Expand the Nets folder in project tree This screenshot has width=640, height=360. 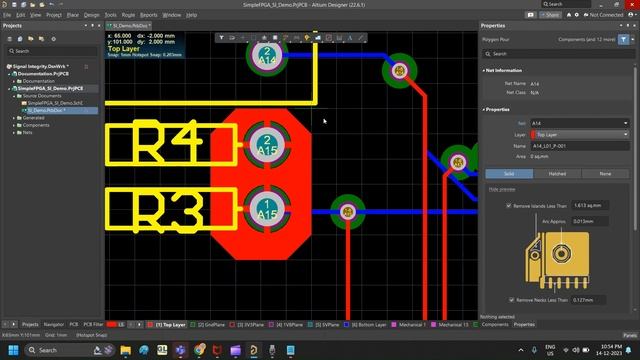[14, 133]
